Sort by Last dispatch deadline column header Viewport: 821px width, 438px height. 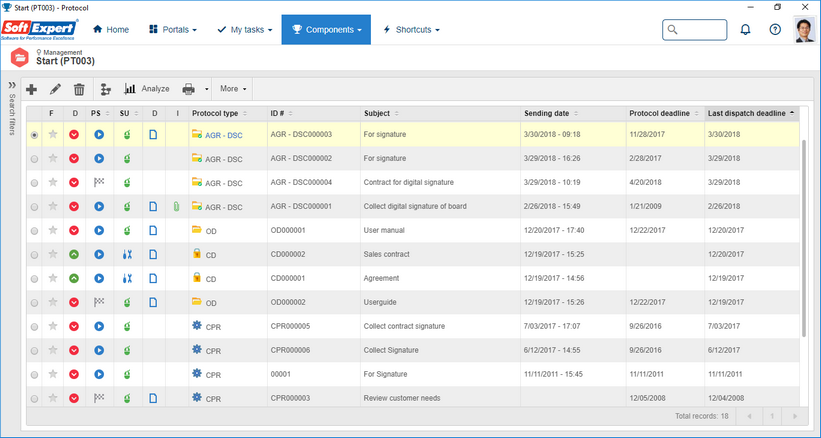[x=752, y=113]
